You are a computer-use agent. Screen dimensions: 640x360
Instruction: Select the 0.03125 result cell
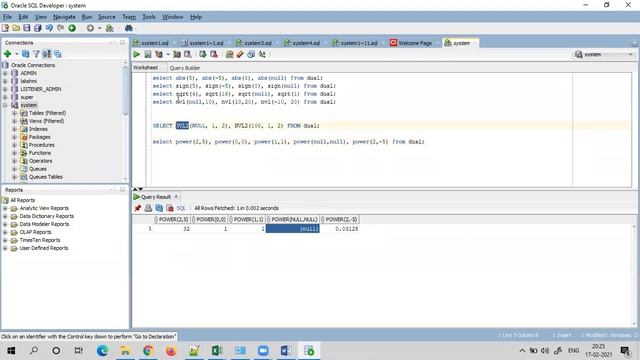click(339, 229)
